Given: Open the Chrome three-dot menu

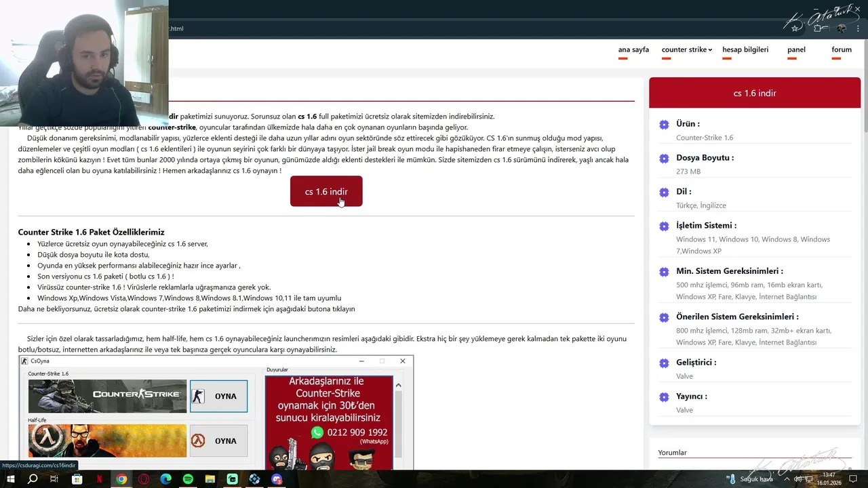Looking at the screenshot, I should click(859, 28).
